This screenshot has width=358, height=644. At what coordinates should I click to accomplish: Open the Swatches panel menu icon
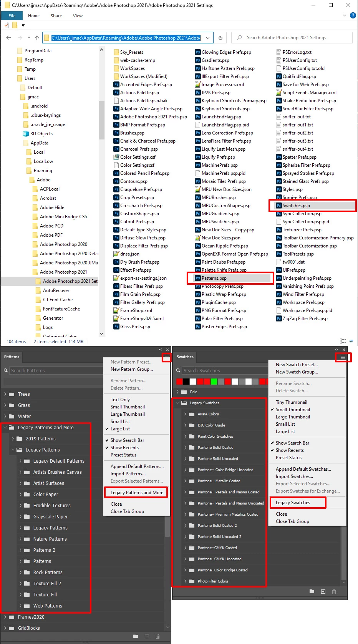tap(343, 357)
